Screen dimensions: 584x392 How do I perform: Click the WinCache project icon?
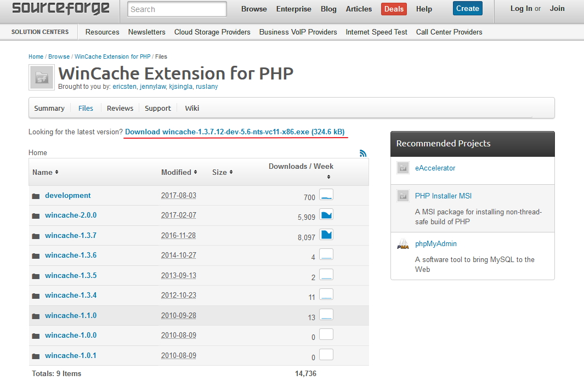coord(42,77)
